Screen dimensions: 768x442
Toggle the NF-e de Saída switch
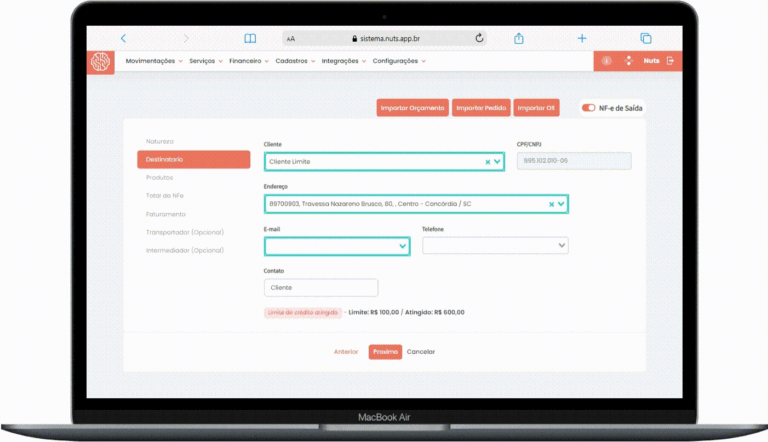tap(588, 107)
